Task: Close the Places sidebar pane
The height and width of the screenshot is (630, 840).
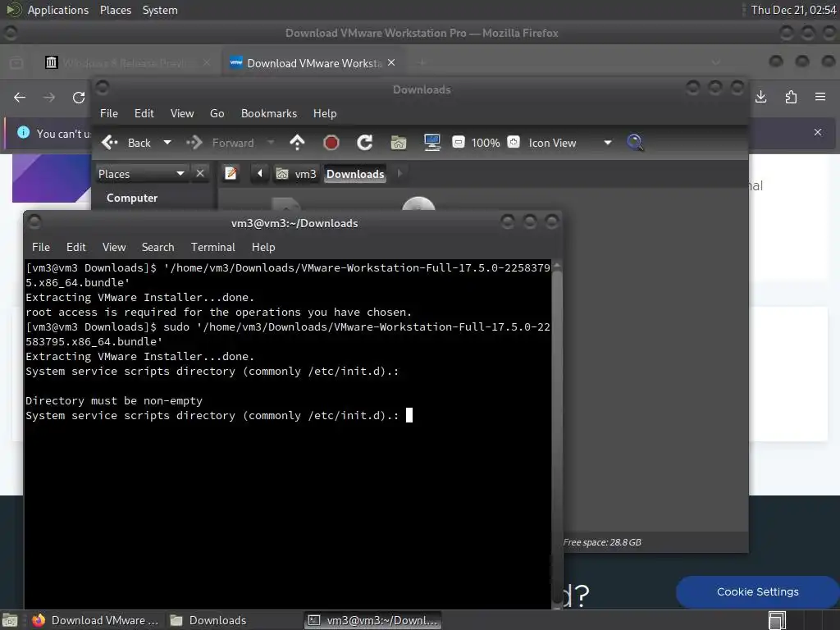Action: coord(200,174)
